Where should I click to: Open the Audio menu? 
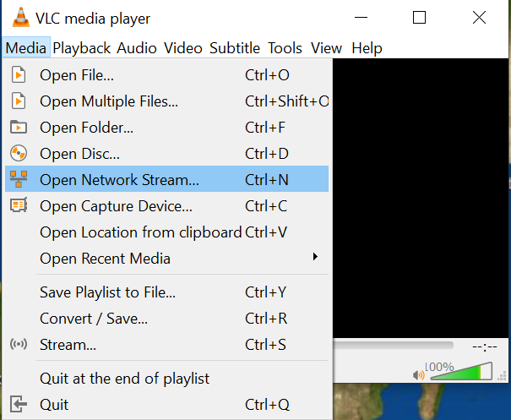point(137,48)
